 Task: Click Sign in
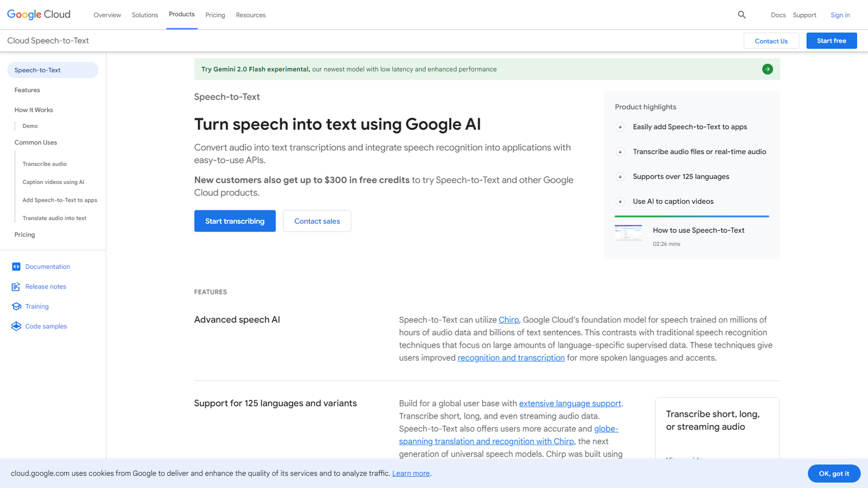(x=840, y=15)
